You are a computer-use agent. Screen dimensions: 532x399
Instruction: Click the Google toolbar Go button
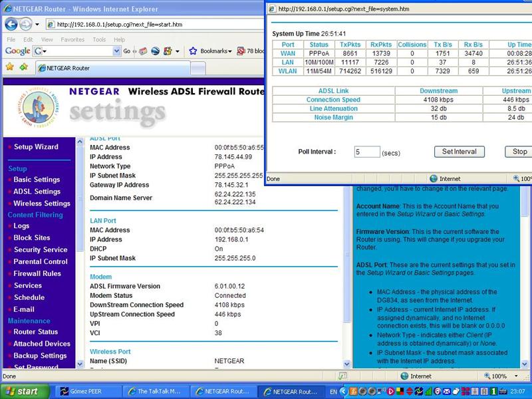point(127,51)
